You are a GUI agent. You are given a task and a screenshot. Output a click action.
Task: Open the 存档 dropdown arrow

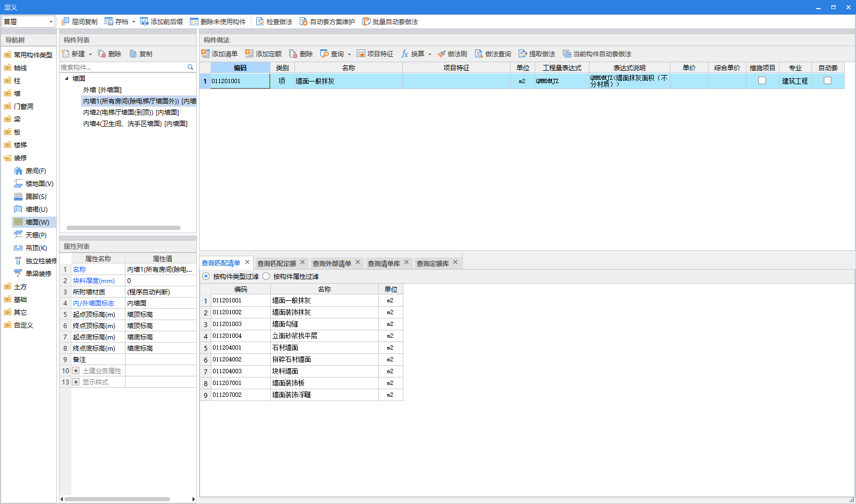coord(134,22)
